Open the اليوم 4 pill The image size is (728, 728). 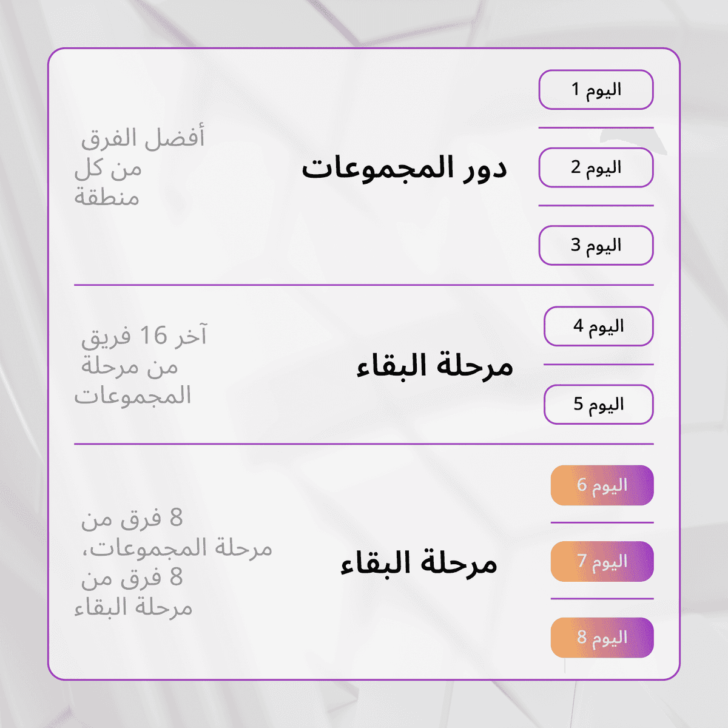[599, 326]
